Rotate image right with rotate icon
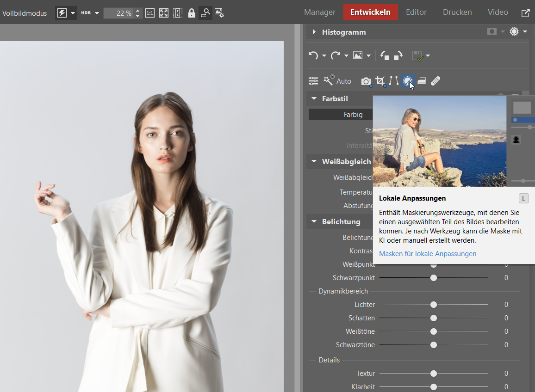The width and height of the screenshot is (535, 392). [x=398, y=56]
